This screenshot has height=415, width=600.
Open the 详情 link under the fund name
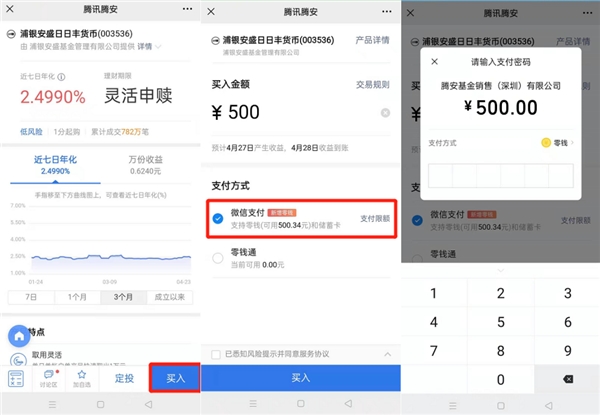145,47
